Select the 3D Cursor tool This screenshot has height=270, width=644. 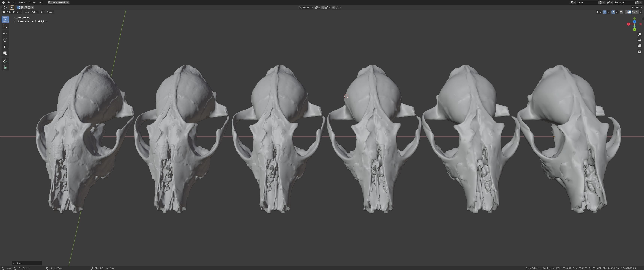tap(5, 26)
